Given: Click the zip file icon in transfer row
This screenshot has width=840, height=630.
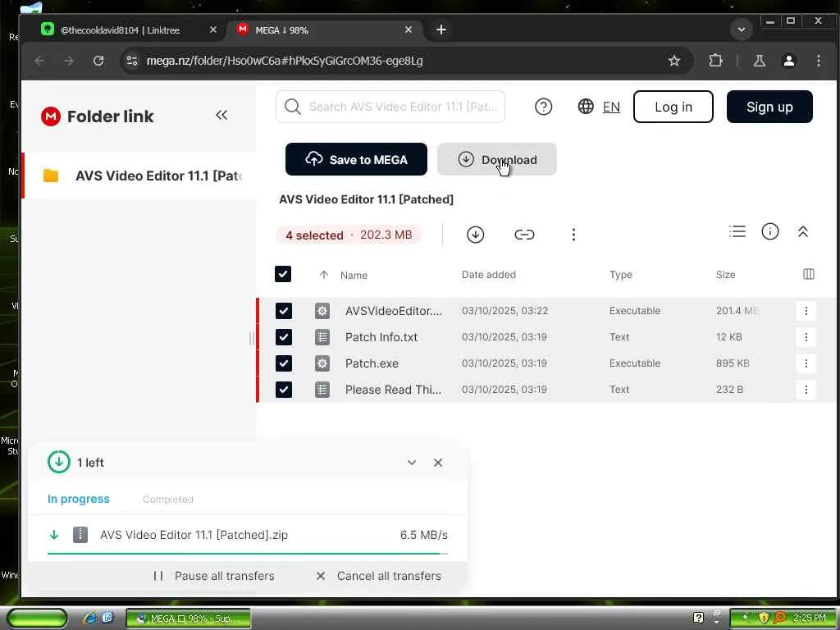Looking at the screenshot, I should tap(80, 534).
